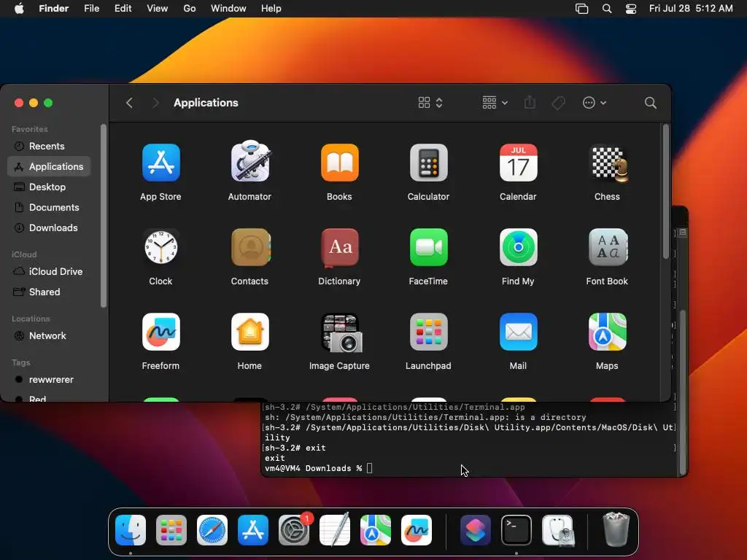Select the Font Book app icon

pos(608,247)
